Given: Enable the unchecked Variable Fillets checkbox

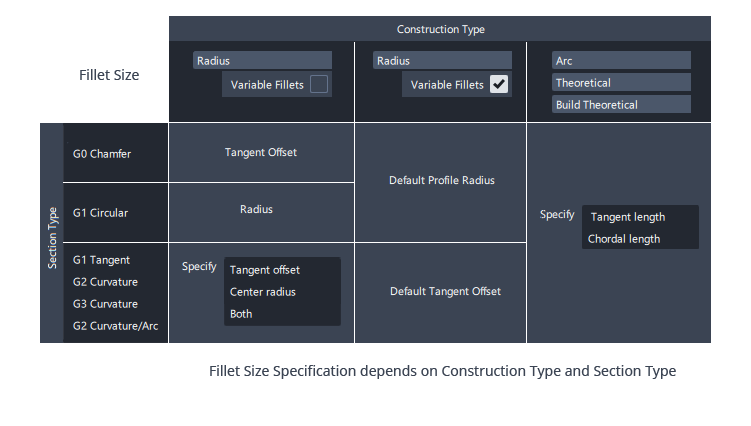Looking at the screenshot, I should pyautogui.click(x=319, y=84).
